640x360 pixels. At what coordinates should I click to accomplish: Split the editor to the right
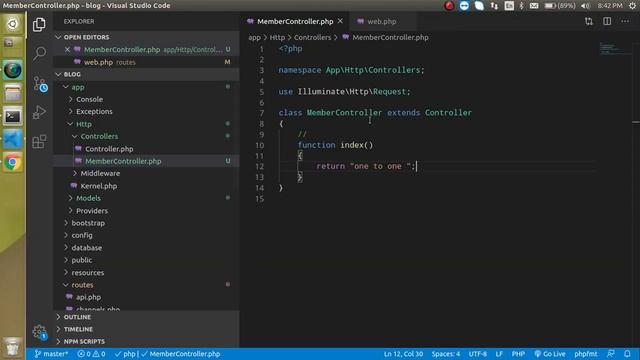tap(607, 21)
